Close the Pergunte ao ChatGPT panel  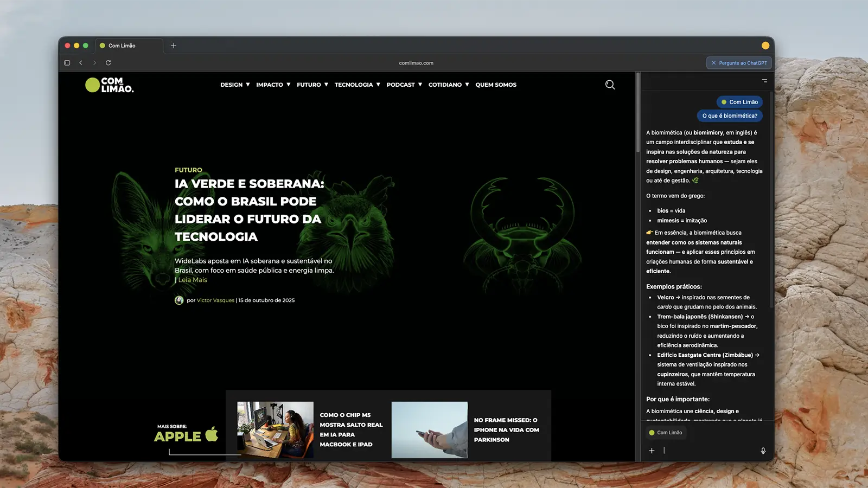point(714,63)
